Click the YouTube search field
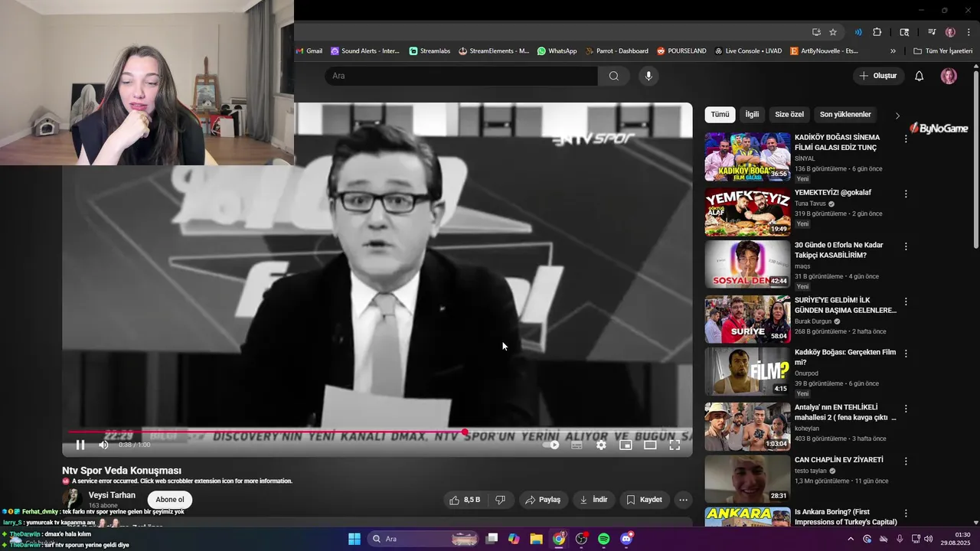The image size is (980, 551). [461, 76]
